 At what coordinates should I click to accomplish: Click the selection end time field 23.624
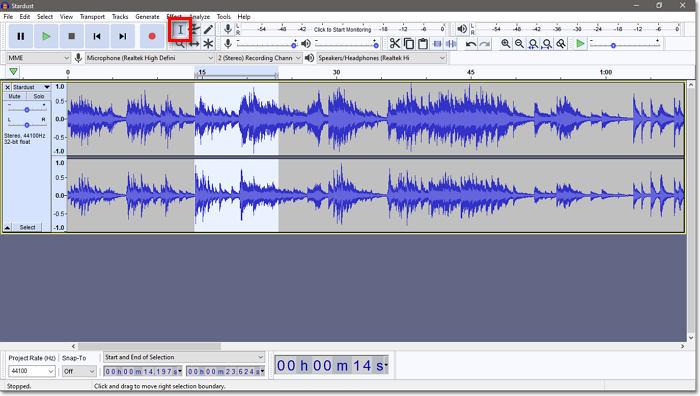pyautogui.click(x=225, y=371)
